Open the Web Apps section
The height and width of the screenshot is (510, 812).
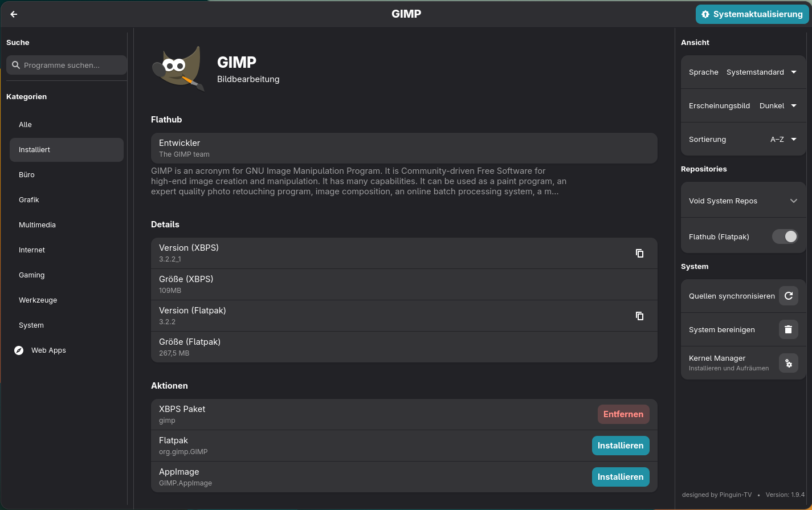[67, 350]
